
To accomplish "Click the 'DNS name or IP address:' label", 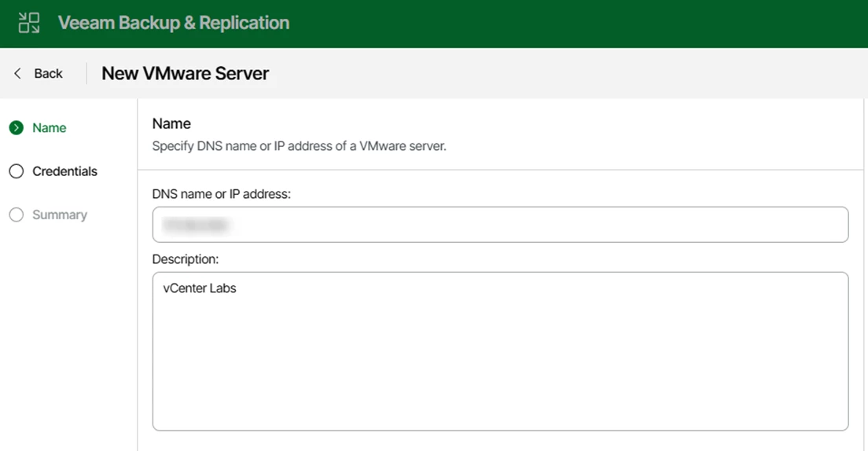I will (222, 194).
